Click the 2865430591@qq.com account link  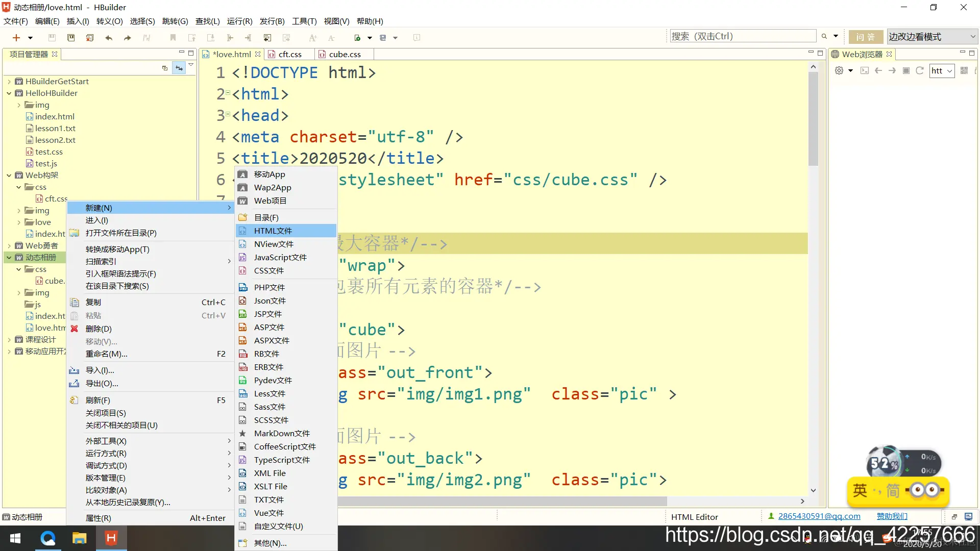pos(819,516)
